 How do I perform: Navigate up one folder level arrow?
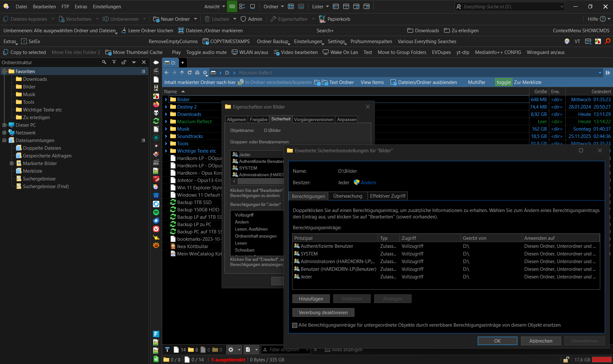tap(182, 72)
